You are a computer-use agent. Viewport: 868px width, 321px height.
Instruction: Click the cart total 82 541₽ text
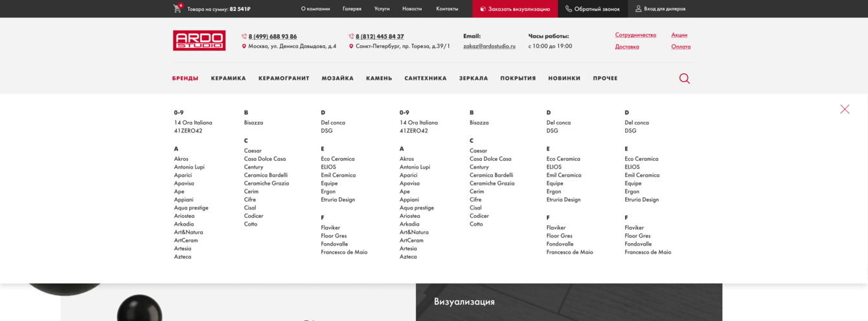[240, 9]
